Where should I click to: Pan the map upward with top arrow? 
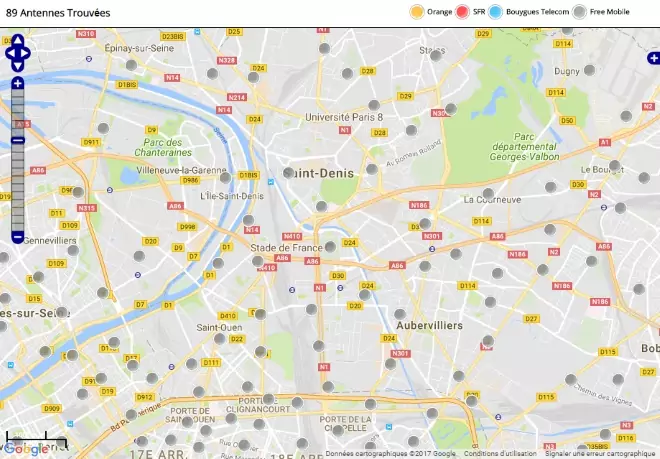(x=18, y=40)
